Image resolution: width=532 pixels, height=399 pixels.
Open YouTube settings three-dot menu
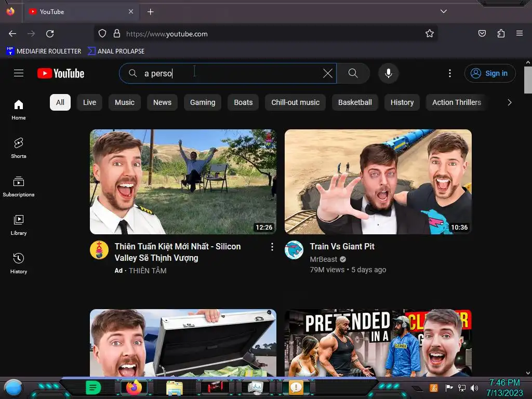450,73
